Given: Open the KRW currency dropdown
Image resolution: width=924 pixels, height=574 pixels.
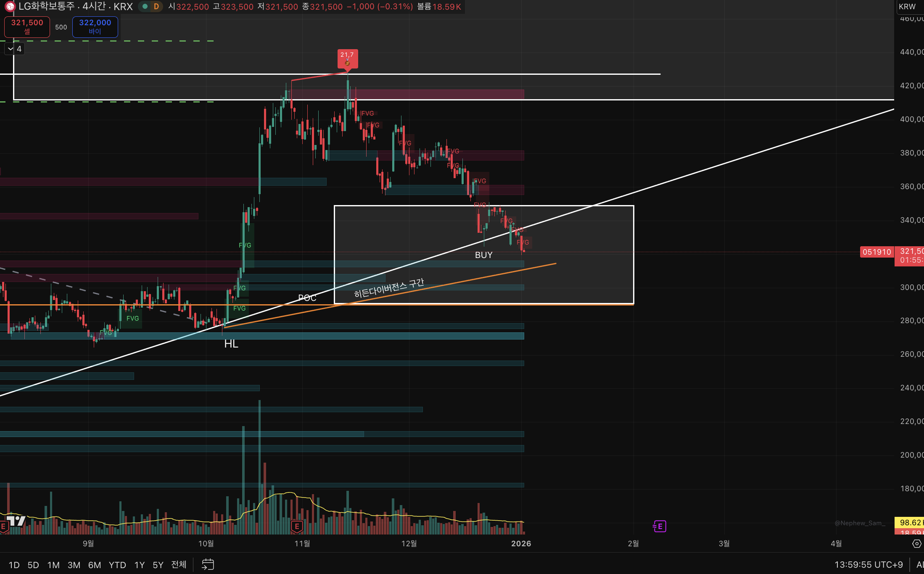Looking at the screenshot, I should coord(907,7).
